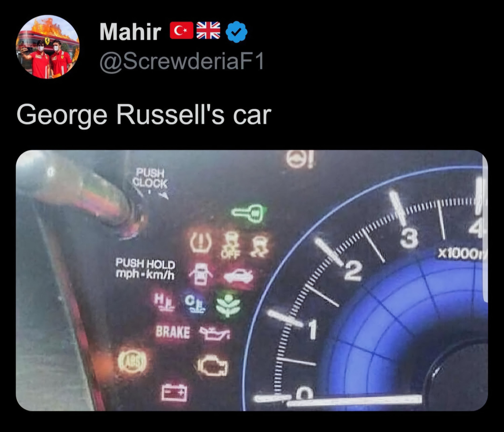Click the tire pressure warning icon

(200, 242)
